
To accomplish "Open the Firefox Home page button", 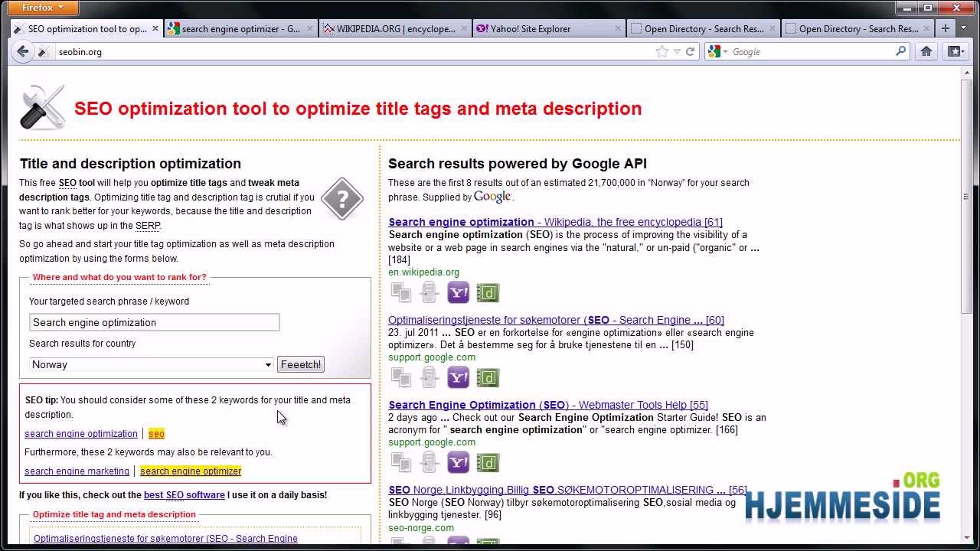I will click(x=926, y=52).
